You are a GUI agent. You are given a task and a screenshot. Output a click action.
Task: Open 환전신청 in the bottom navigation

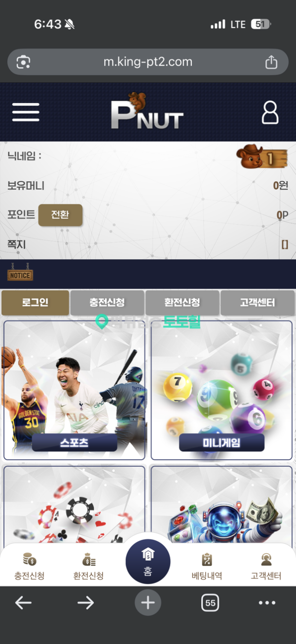89,566
